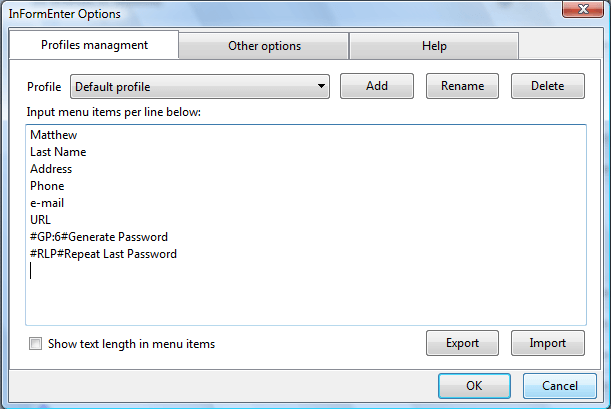The image size is (611, 409).
Task: Click the Generate Password entry line
Action: click(x=99, y=237)
